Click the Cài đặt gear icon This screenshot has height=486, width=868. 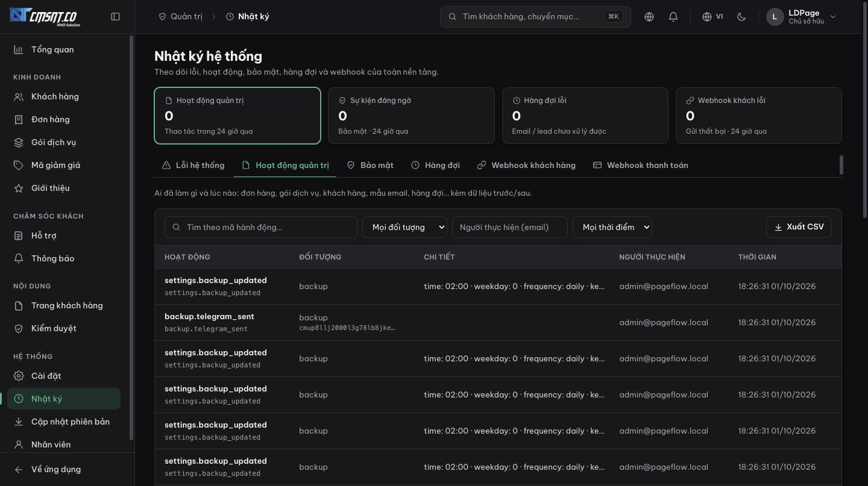19,376
